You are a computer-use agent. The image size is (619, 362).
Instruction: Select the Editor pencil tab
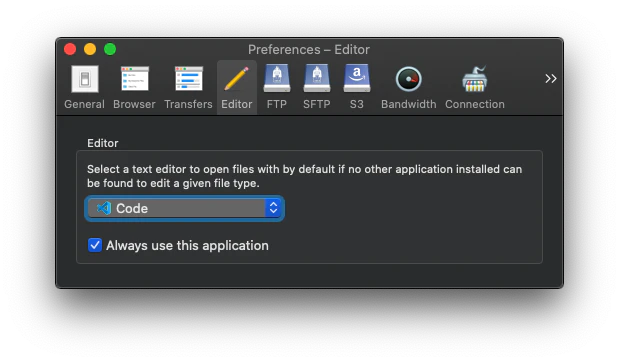pos(237,88)
